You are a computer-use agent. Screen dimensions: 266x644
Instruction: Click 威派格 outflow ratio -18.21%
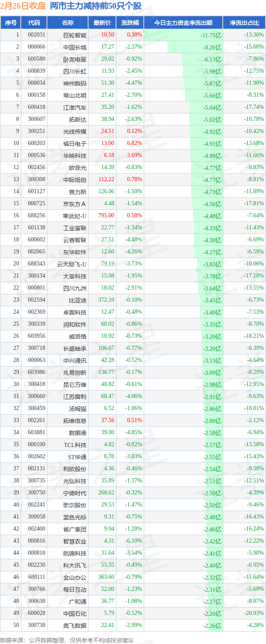(x=254, y=336)
